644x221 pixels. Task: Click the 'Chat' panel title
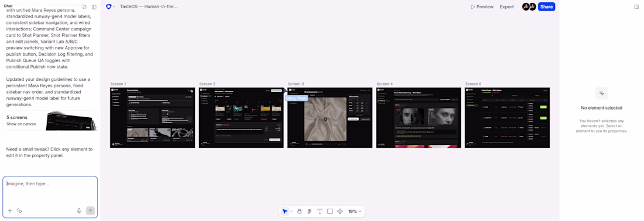pyautogui.click(x=8, y=6)
